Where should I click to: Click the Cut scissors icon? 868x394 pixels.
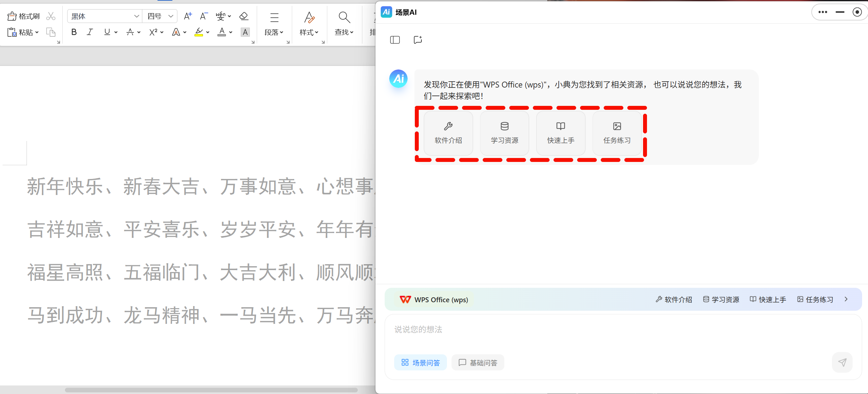coord(51,16)
